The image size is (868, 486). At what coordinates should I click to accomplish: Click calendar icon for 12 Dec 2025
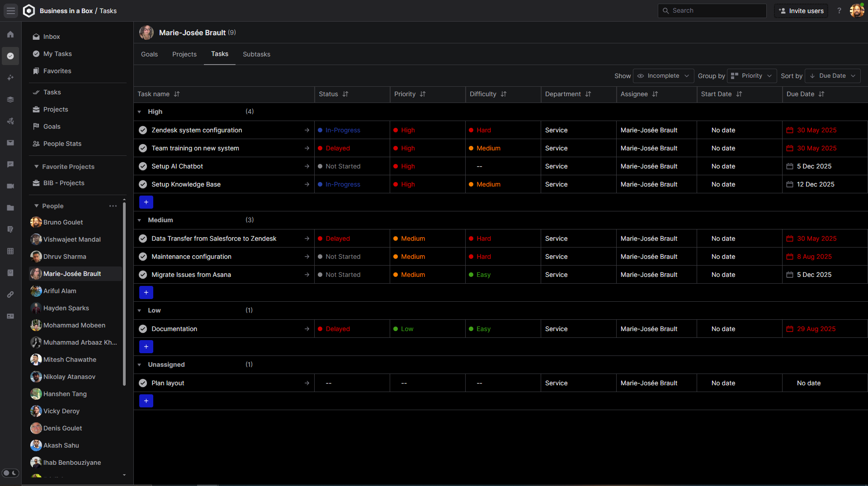point(790,184)
